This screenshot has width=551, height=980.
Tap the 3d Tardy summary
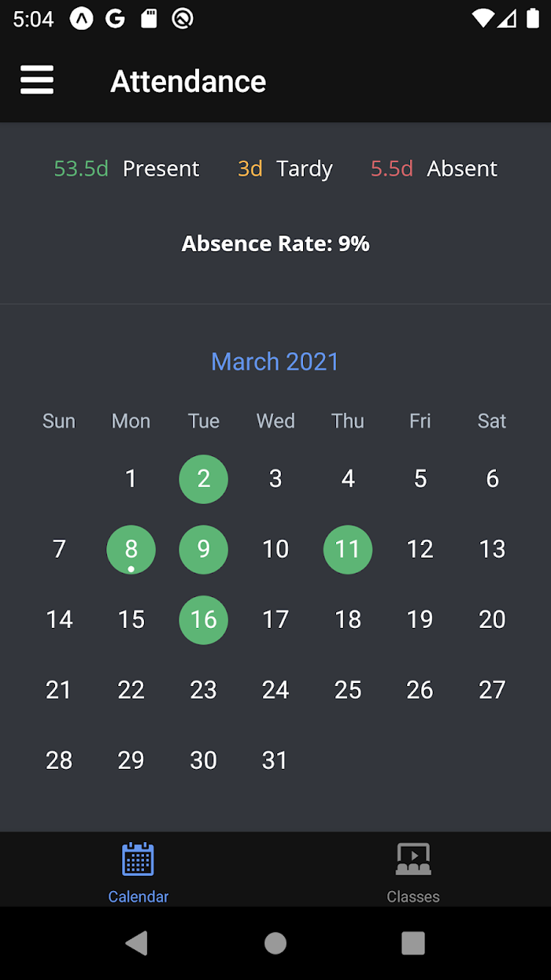click(285, 169)
